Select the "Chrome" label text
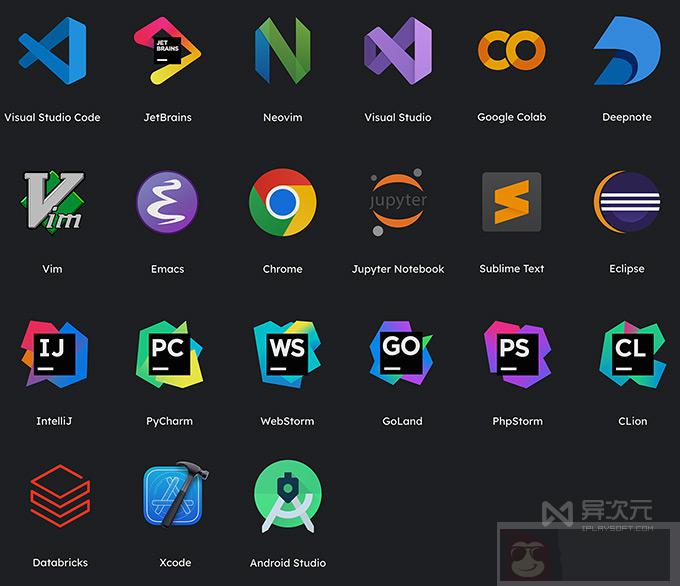Image resolution: width=680 pixels, height=586 pixels. coord(283,269)
